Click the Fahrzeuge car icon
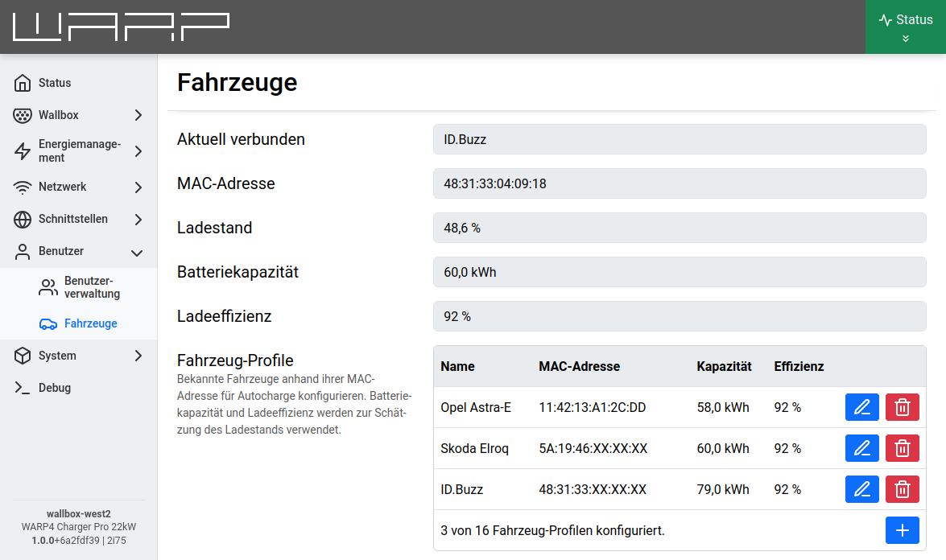Image resolution: width=946 pixels, height=560 pixels. click(48, 323)
